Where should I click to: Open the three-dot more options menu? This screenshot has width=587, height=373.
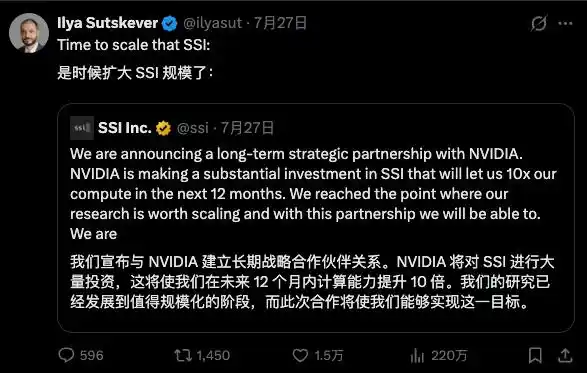(x=565, y=24)
